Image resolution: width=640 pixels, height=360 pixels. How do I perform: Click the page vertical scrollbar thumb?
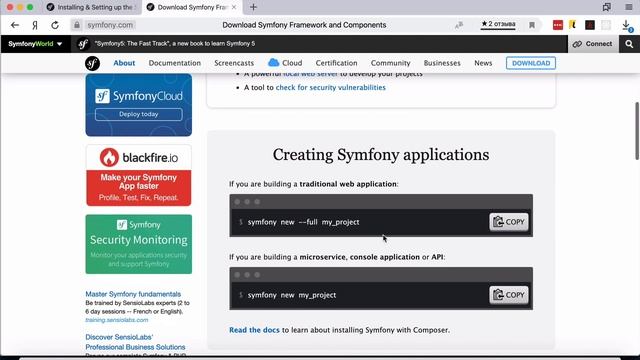pyautogui.click(x=637, y=131)
